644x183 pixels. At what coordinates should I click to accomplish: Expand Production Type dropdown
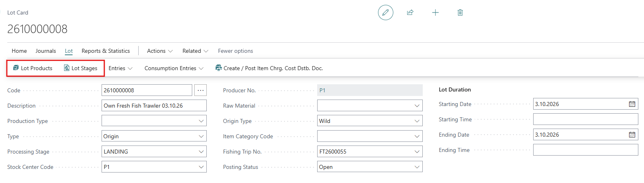click(201, 121)
